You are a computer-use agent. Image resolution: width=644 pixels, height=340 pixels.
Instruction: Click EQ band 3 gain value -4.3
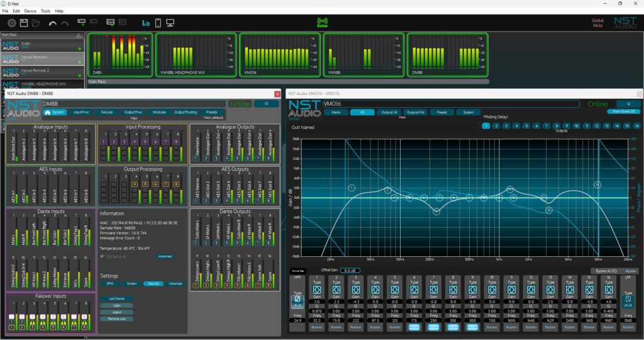[356, 302]
